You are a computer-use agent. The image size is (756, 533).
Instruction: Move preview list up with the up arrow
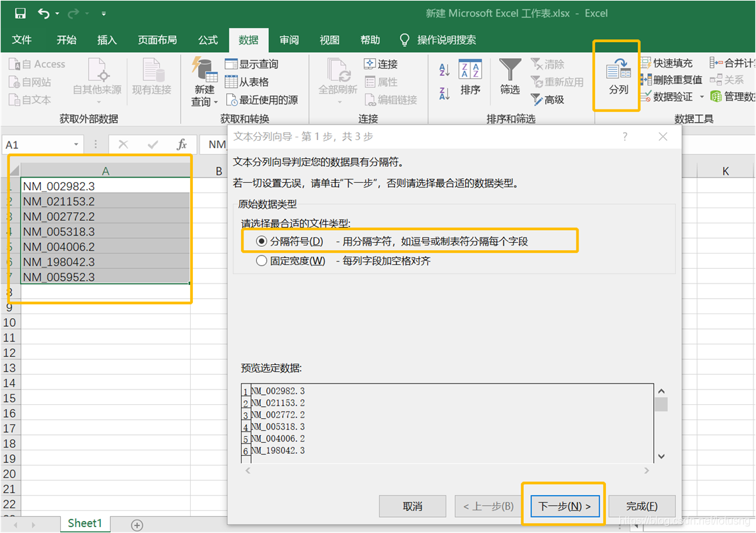[661, 392]
